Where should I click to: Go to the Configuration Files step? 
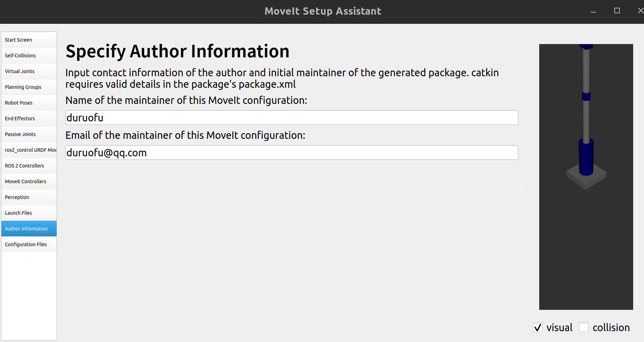[x=29, y=244]
